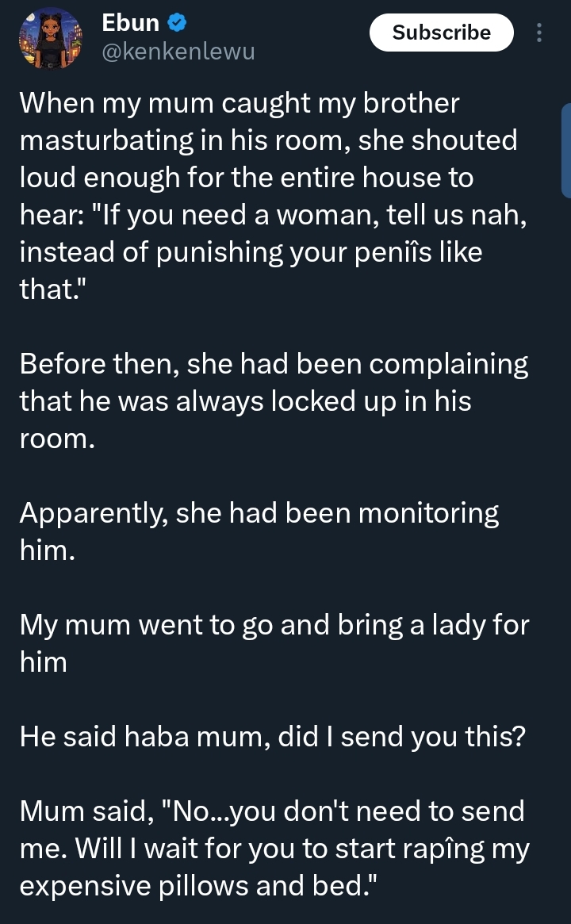Click the line "loud enough for the entire house to"
This screenshot has width=571, height=924.
click(x=246, y=178)
